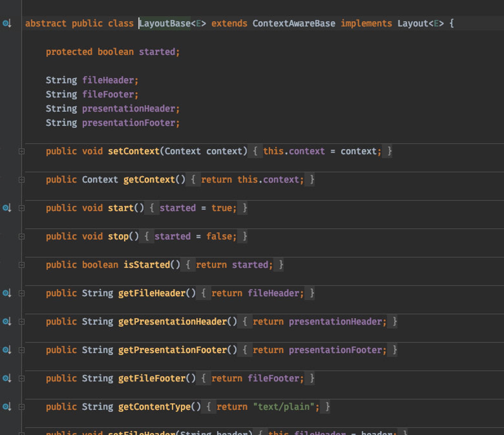
Task: Expand the isStarted() fold toggle
Action: click(x=22, y=265)
